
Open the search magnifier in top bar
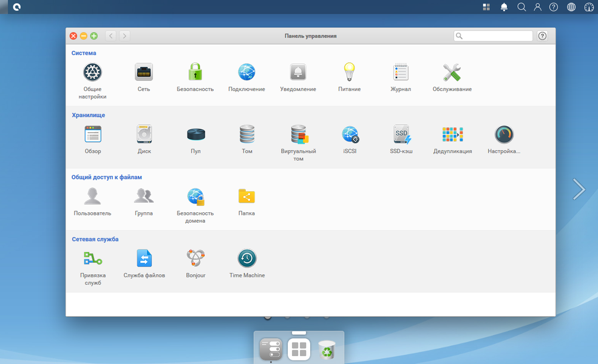[522, 7]
